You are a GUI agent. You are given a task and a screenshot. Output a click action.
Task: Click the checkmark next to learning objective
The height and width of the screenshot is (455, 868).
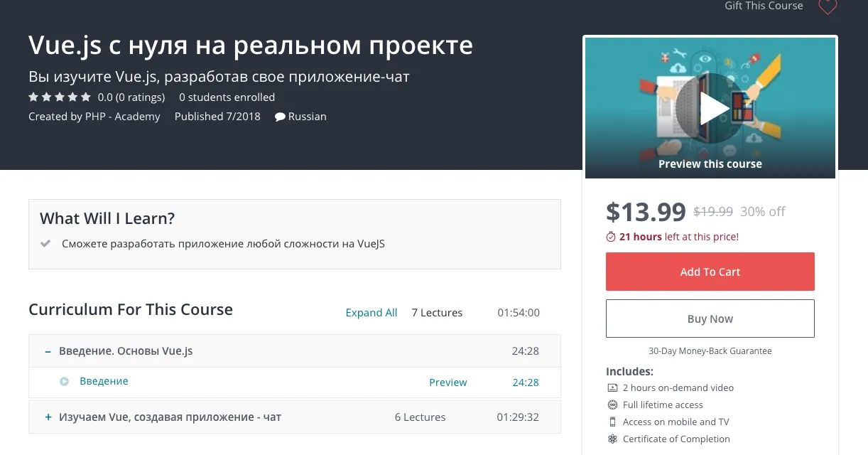(x=46, y=244)
